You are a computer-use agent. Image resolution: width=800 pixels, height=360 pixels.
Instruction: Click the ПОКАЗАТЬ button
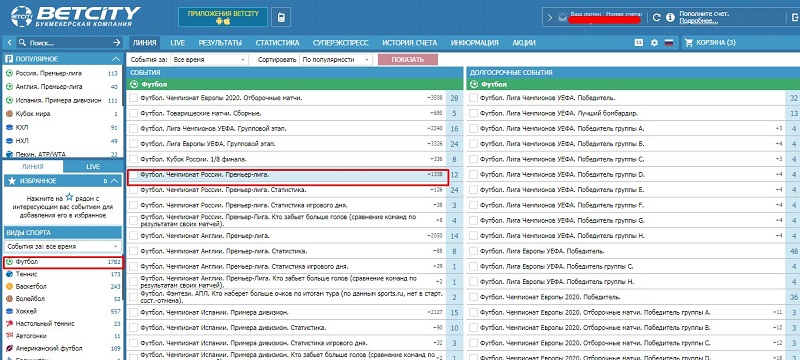408,60
